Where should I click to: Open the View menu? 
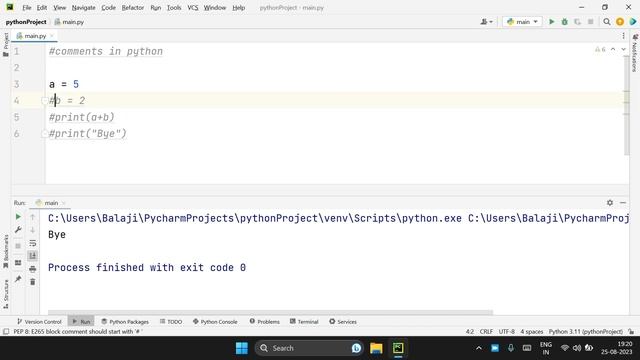click(x=60, y=8)
